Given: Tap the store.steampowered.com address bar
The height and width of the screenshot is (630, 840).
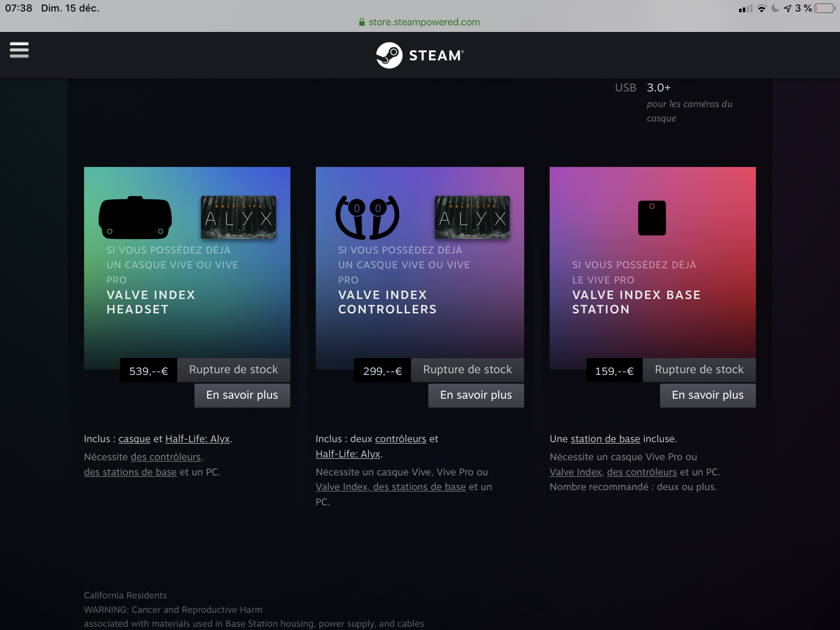Looking at the screenshot, I should click(x=420, y=22).
